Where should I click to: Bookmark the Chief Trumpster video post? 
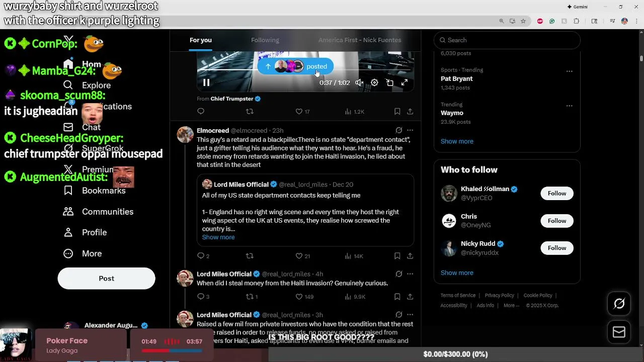pyautogui.click(x=397, y=112)
